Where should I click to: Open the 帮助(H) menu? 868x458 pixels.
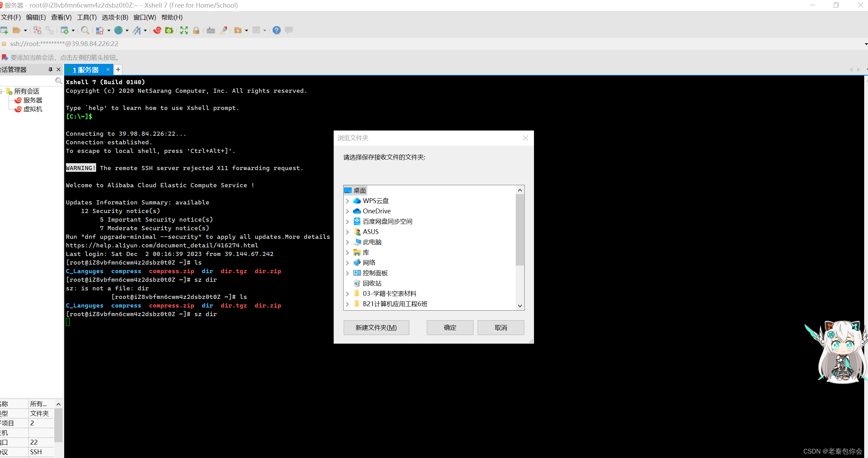tap(172, 17)
